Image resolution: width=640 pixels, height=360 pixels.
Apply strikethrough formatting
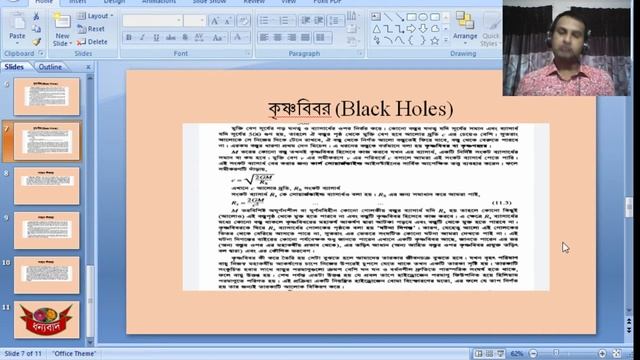click(171, 38)
